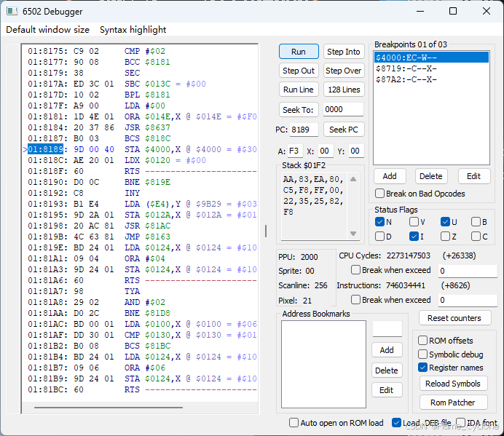Focus the Seek To address field showing 0000

343,110
